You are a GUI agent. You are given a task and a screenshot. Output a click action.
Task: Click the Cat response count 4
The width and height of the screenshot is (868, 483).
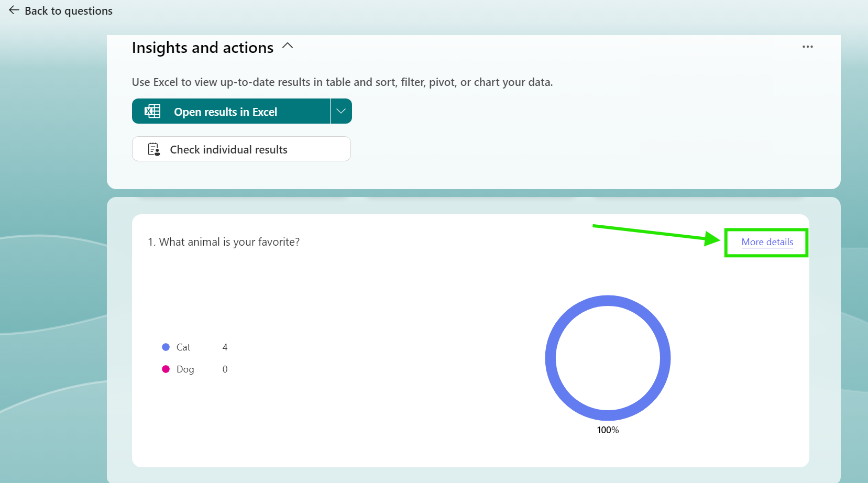pos(225,347)
